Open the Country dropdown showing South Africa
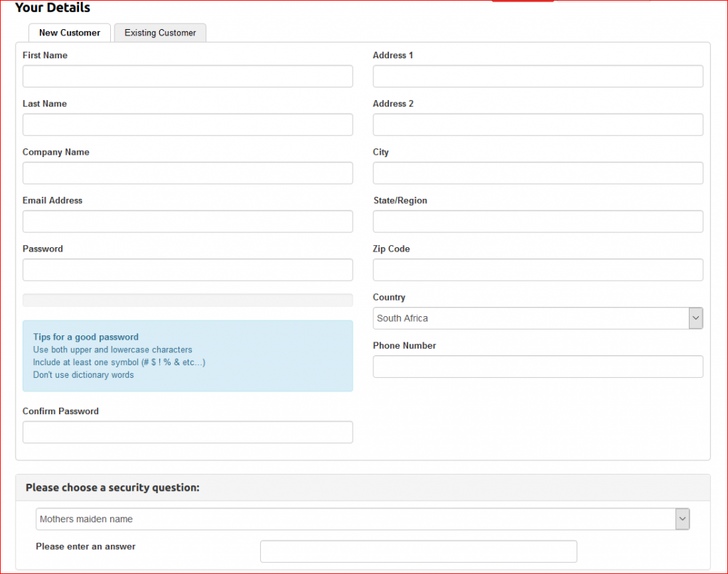Viewport: 728px width, 574px height. pos(530,318)
